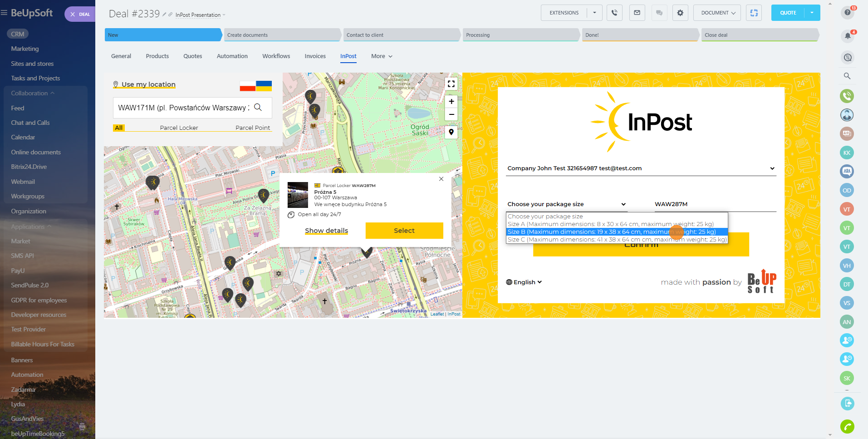868x439 pixels.
Task: Close the parcel locker popup
Action: 441,179
